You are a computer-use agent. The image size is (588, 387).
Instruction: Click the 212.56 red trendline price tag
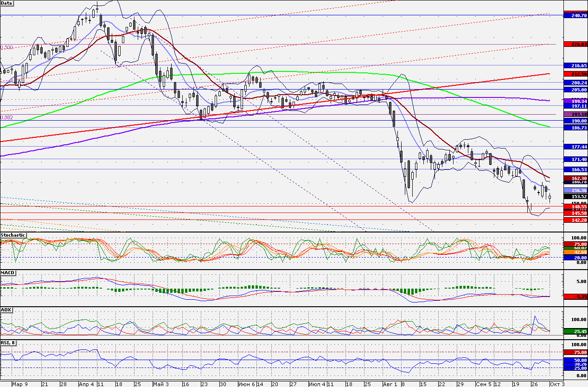point(574,74)
